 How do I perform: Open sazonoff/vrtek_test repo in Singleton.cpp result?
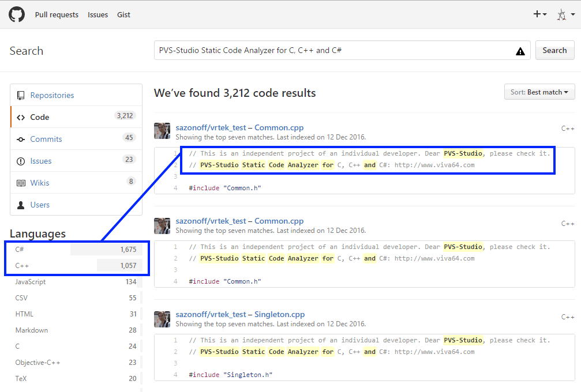point(211,314)
